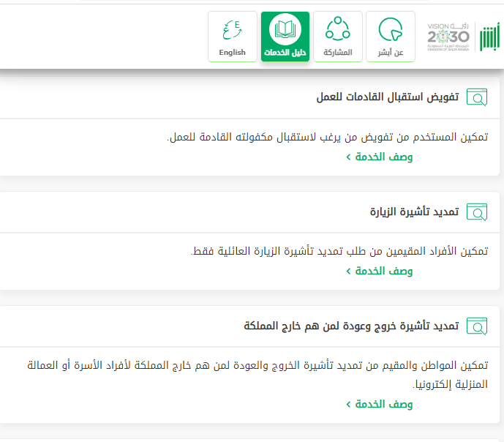Click the description about الزيارة العائلية فقط

click(x=340, y=251)
